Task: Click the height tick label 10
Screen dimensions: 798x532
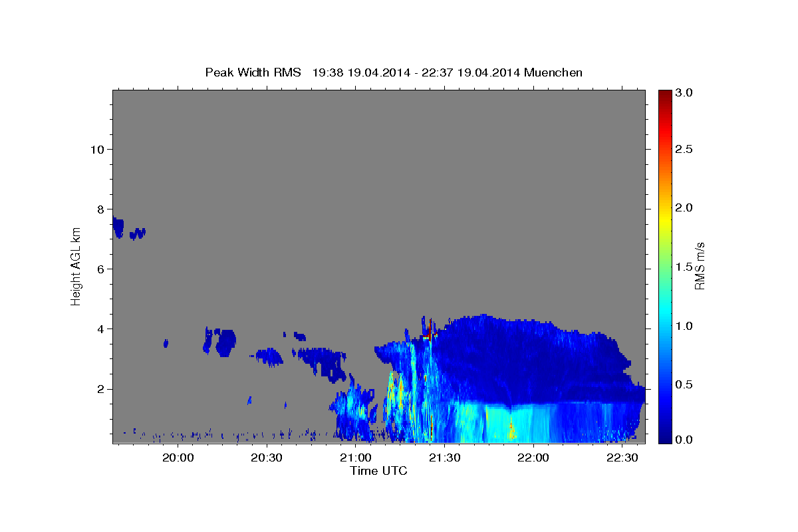Action: [x=97, y=149]
